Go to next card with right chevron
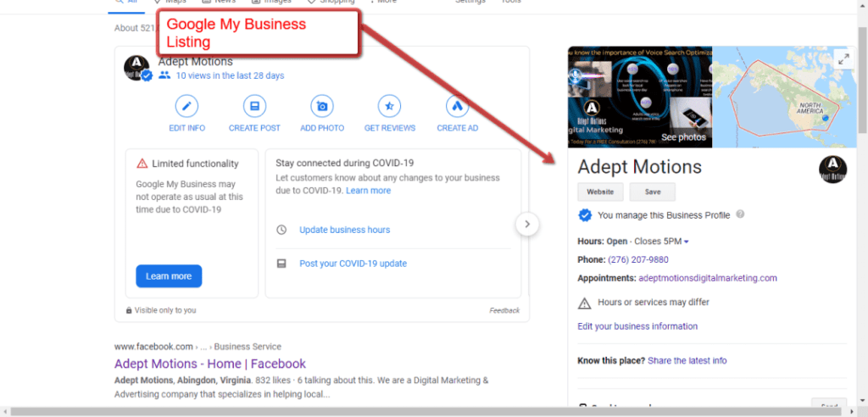Screen dimensions: 868x417 527,225
